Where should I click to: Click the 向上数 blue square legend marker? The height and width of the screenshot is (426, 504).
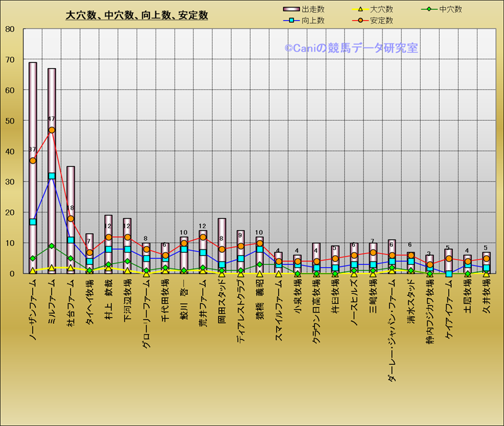tap(291, 21)
